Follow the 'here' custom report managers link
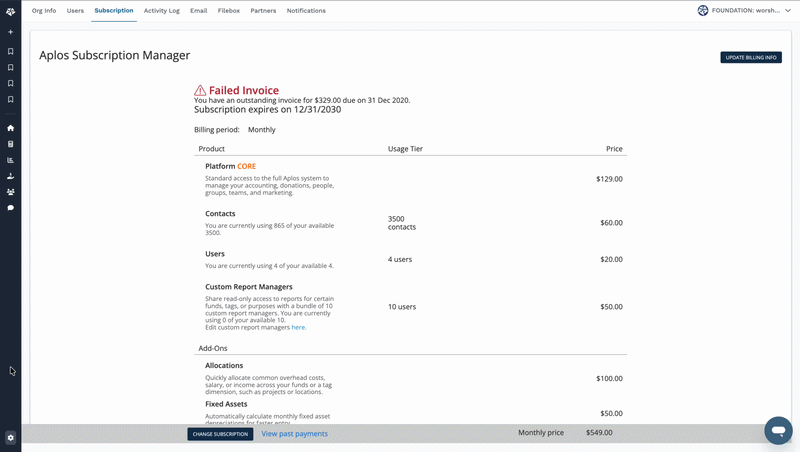The image size is (800, 452). coord(298,328)
